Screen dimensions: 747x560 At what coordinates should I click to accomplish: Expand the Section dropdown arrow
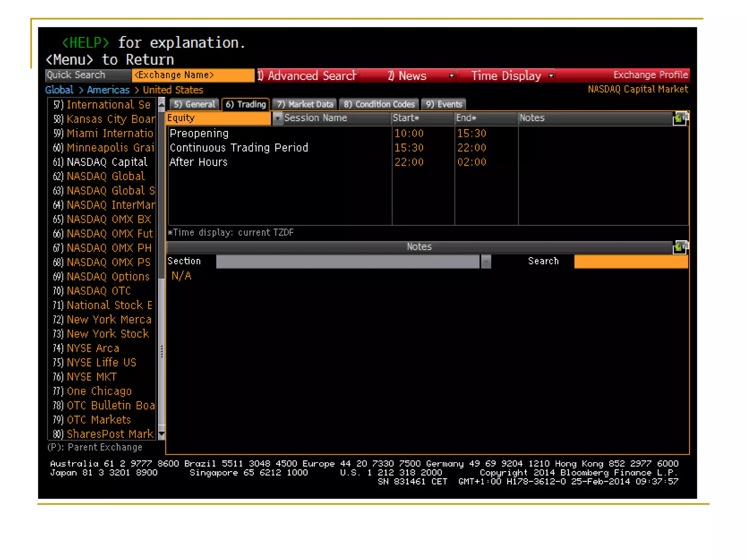(486, 261)
